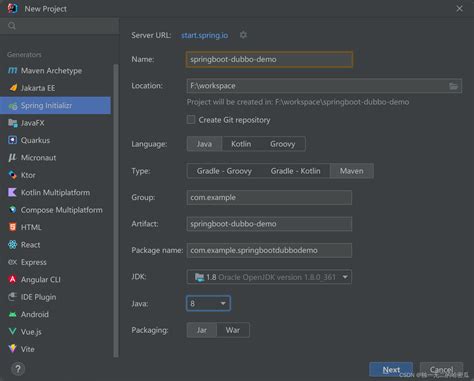Screen dimensions: 474x381
Task: Set language to Kotlin
Action: [x=241, y=144]
